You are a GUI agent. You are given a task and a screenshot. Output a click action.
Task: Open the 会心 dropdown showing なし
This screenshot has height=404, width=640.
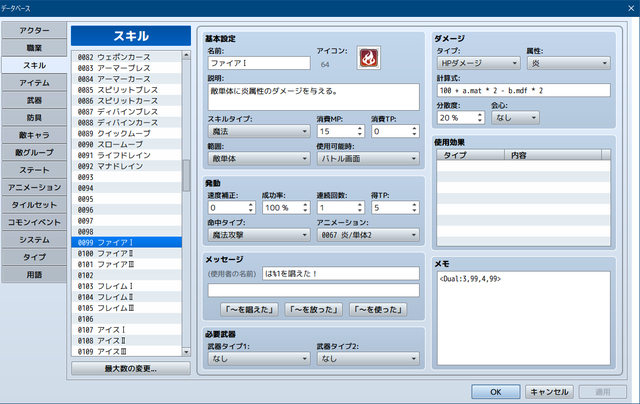click(x=515, y=118)
